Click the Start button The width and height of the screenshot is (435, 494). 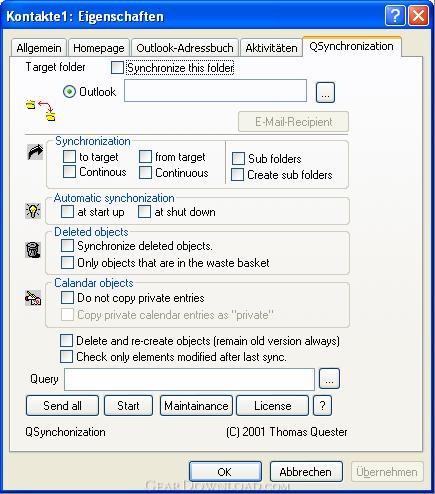point(128,406)
